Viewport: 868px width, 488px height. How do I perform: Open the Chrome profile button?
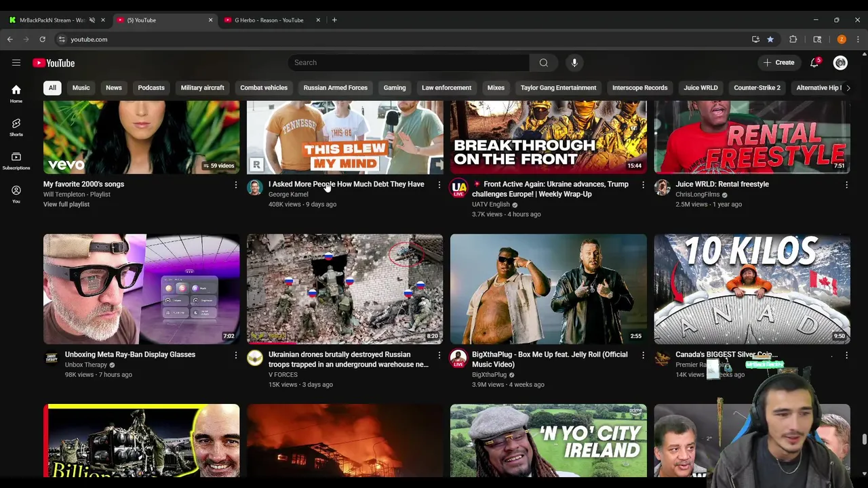point(842,39)
